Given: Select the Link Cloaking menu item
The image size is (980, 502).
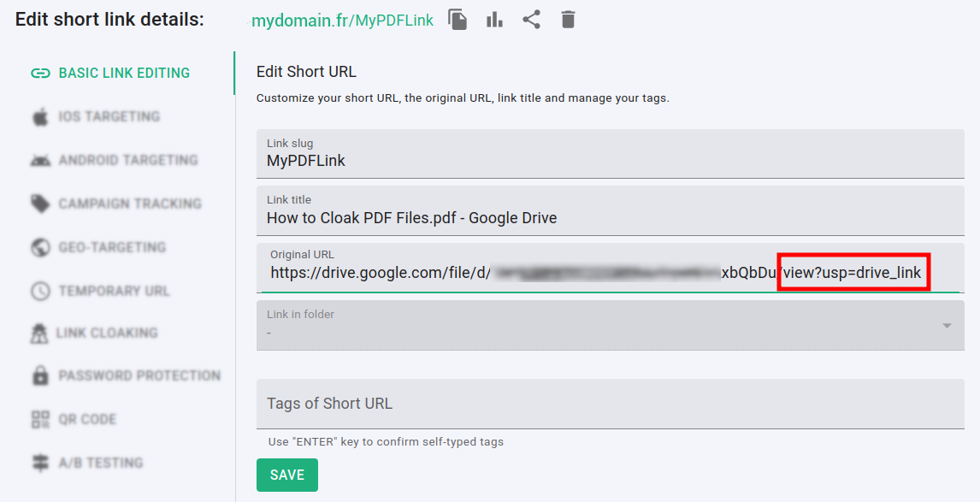Looking at the screenshot, I should [107, 333].
